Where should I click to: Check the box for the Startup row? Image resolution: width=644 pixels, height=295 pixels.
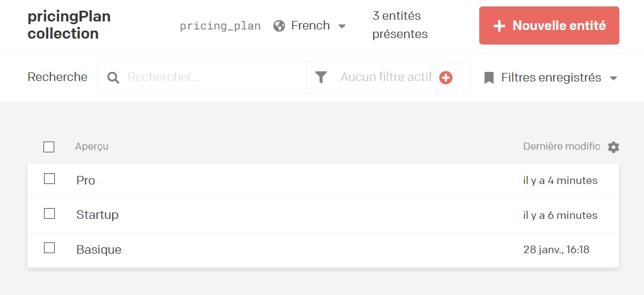(49, 213)
